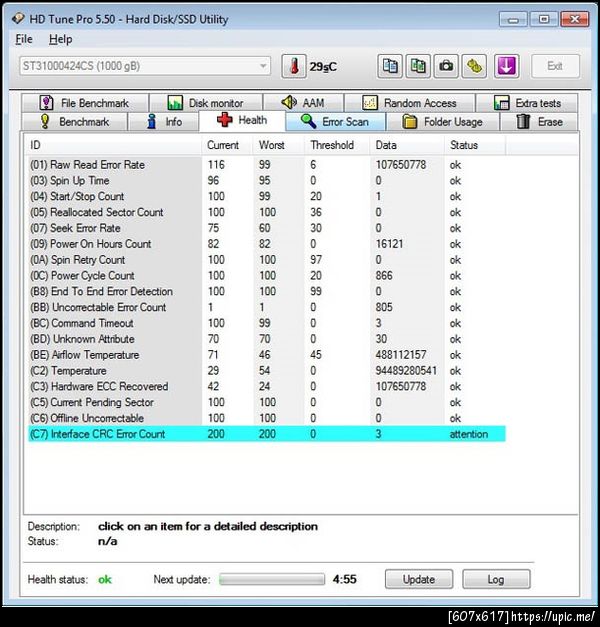Click the data value 488112157 in Airflow Temperature row
This screenshot has height=627, width=600.
tap(401, 355)
